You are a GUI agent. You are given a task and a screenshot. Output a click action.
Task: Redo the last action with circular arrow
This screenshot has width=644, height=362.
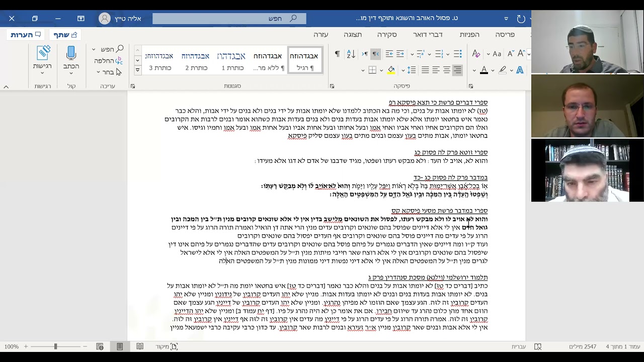tap(521, 19)
